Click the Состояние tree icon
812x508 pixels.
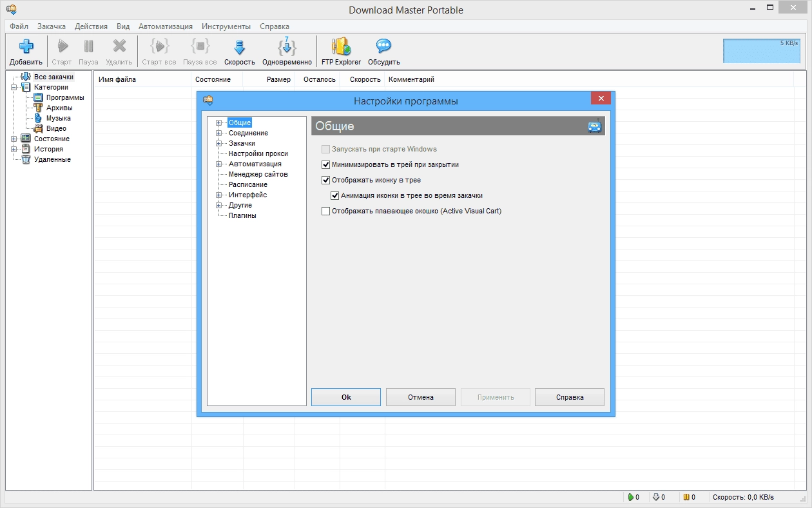click(26, 139)
